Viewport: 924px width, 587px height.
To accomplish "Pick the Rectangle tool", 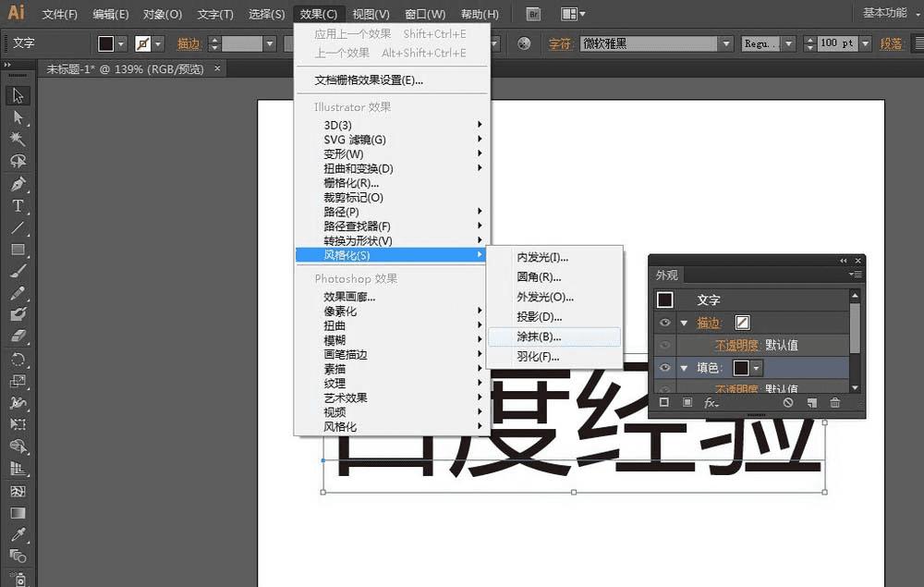I will tap(18, 250).
